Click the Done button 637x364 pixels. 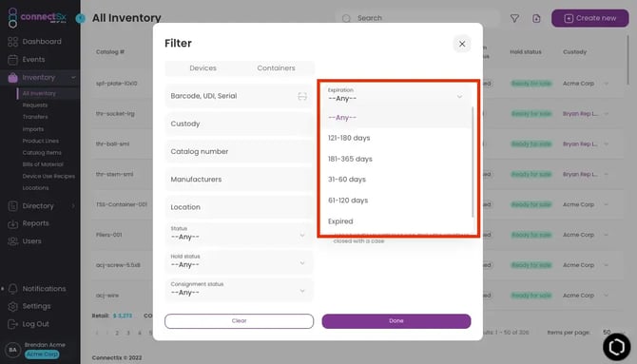click(x=396, y=321)
